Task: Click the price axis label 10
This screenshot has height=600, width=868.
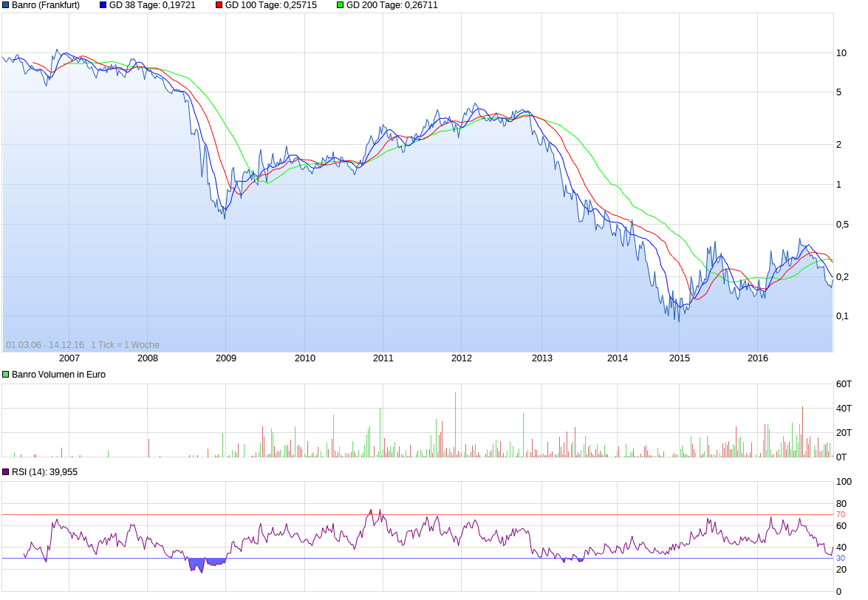Action: pos(841,53)
